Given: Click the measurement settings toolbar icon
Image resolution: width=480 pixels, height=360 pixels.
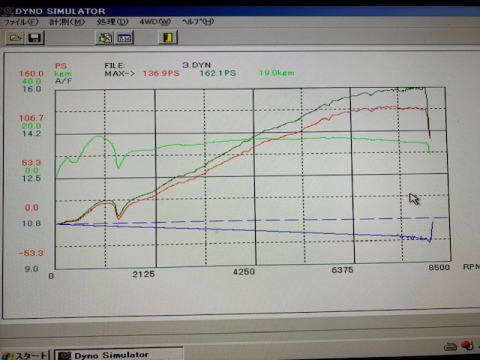Looking at the screenshot, I should (105, 38).
